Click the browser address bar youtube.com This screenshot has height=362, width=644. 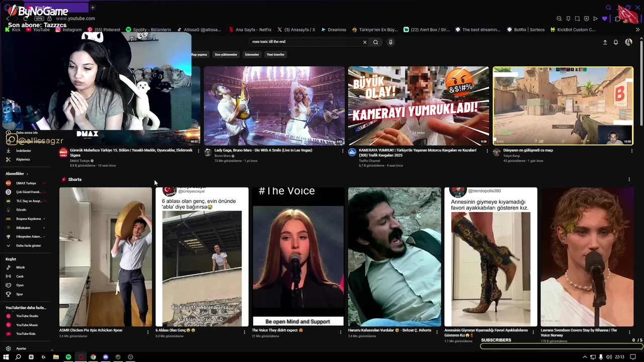[x=75, y=19]
